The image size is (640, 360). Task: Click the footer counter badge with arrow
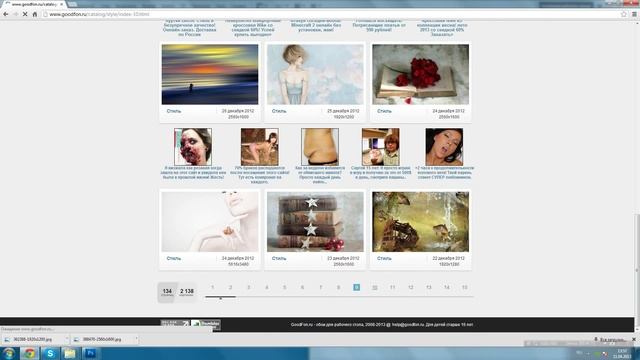pos(175,324)
